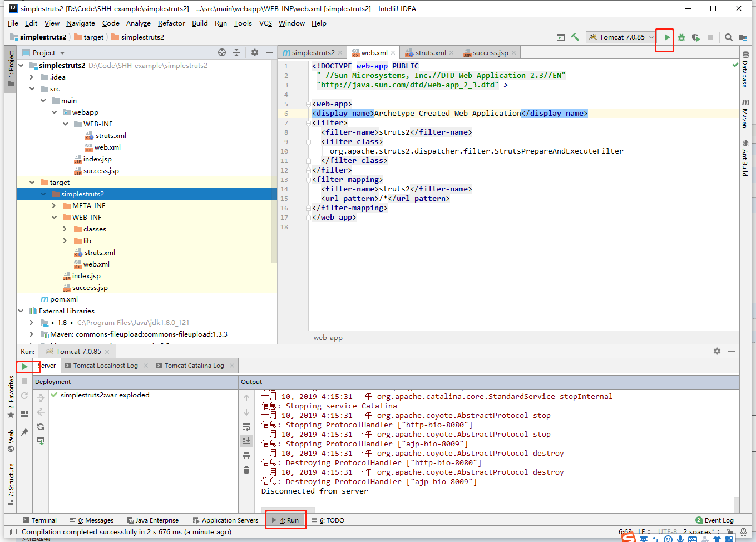The width and height of the screenshot is (756, 542).
Task: Open Java Enterprise tool window
Action: click(x=152, y=520)
